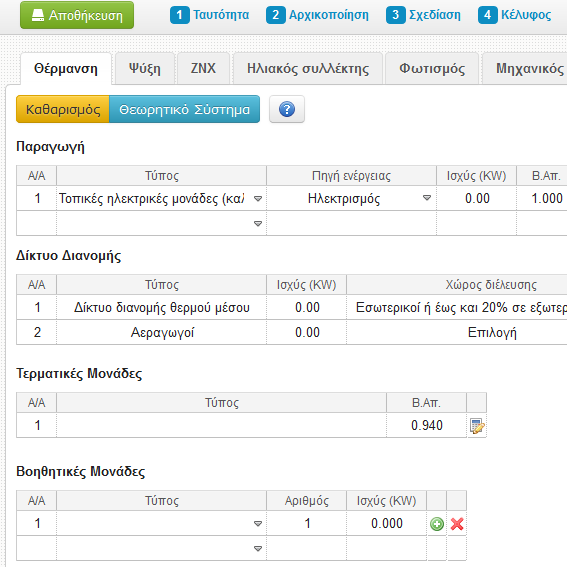Go to step 1 Ταυτότητα
The width and height of the screenshot is (567, 567).
[x=210, y=15]
